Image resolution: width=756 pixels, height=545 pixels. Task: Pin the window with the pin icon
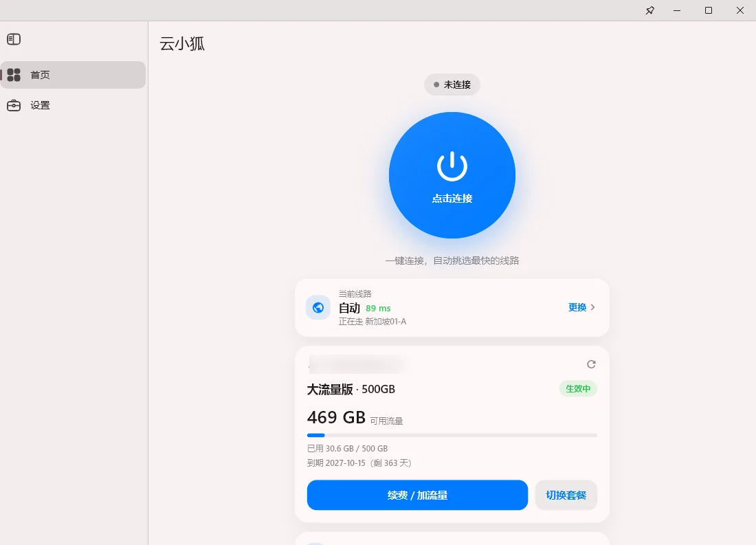[649, 10]
